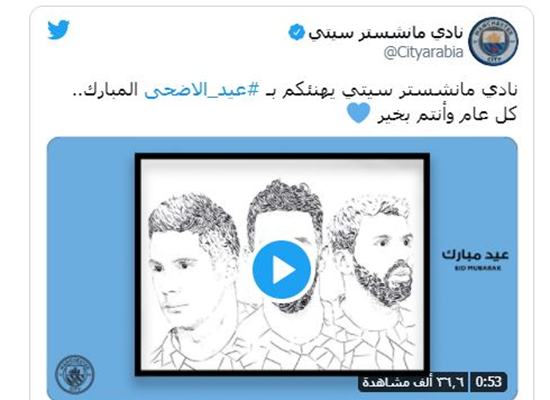Click the ألف مشاهدة view count
The image size is (550, 400).
[x=413, y=381]
